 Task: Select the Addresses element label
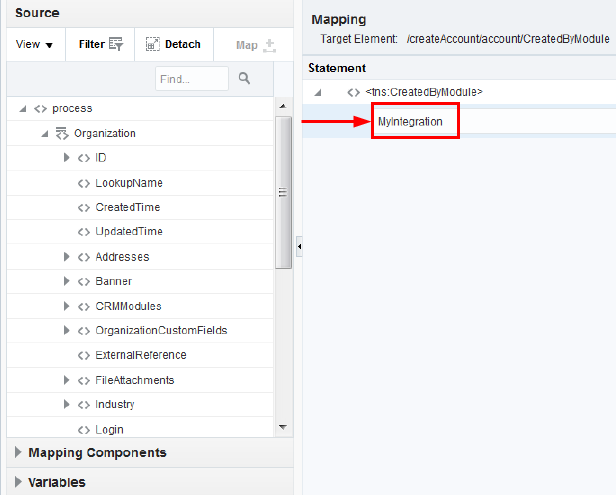point(122,257)
